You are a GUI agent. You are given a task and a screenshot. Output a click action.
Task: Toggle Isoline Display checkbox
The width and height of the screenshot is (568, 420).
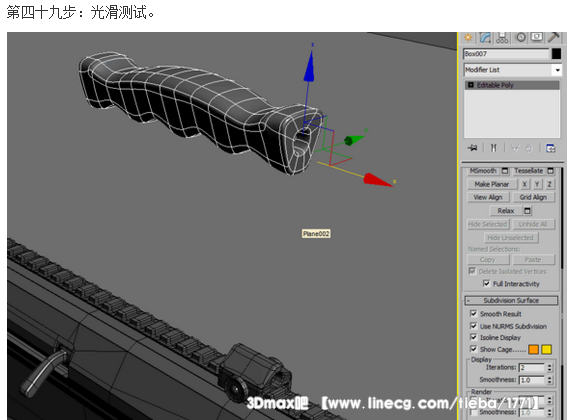click(x=473, y=337)
